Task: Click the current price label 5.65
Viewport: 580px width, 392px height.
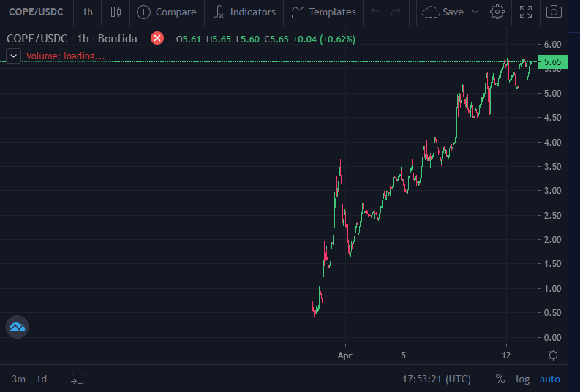Action: (x=553, y=61)
